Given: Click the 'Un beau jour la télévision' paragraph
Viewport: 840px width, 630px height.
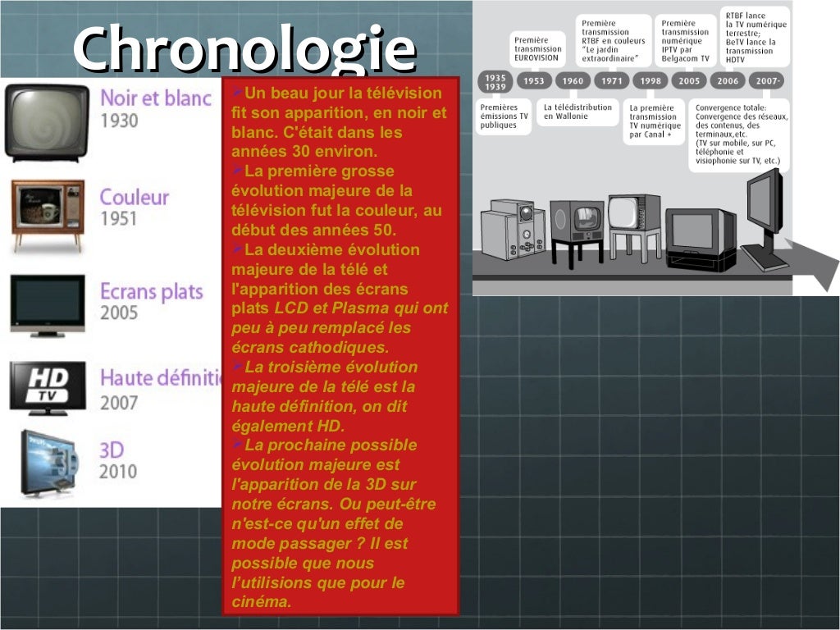Looking at the screenshot, I should (339, 122).
